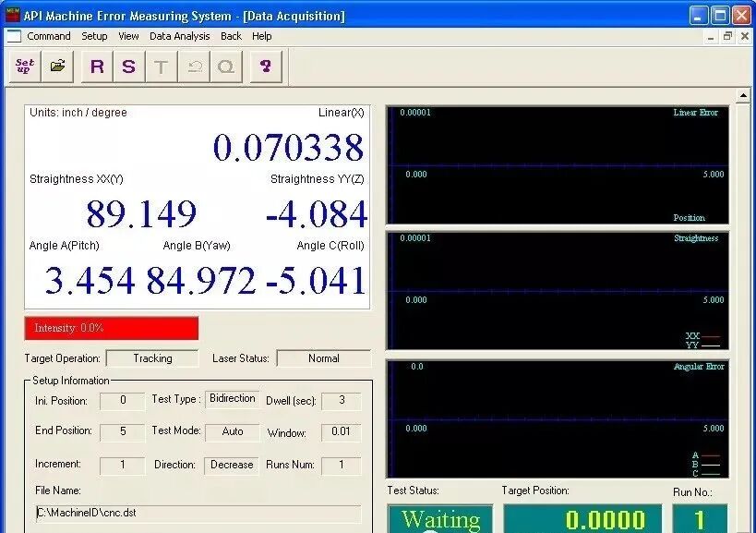Click the Setup toolbar icon
Screen dimensions: 756x533
coord(25,67)
